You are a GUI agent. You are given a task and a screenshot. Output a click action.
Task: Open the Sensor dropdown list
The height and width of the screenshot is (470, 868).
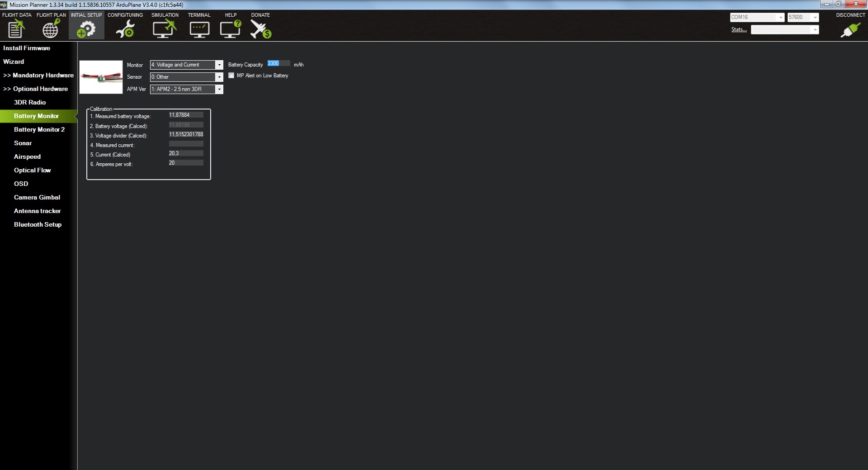click(219, 77)
